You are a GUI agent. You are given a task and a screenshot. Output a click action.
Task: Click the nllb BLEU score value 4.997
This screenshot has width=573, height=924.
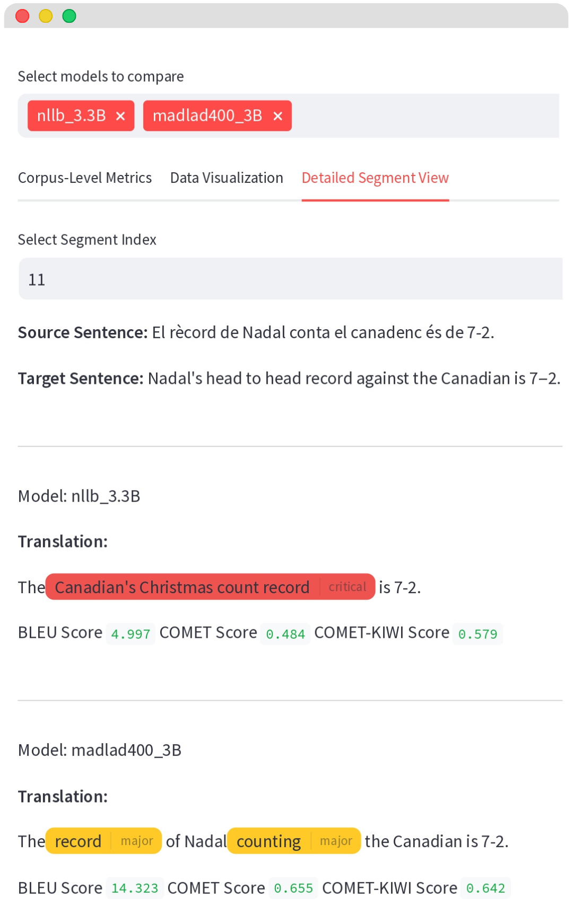coord(131,634)
